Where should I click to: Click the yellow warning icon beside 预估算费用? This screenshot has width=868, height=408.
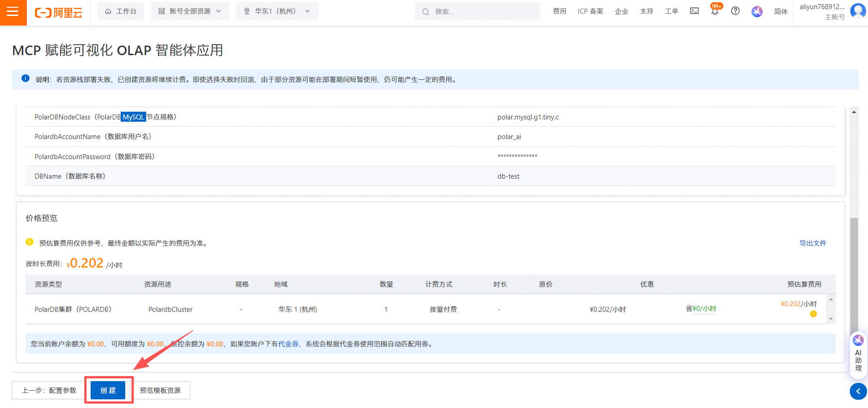coord(30,242)
